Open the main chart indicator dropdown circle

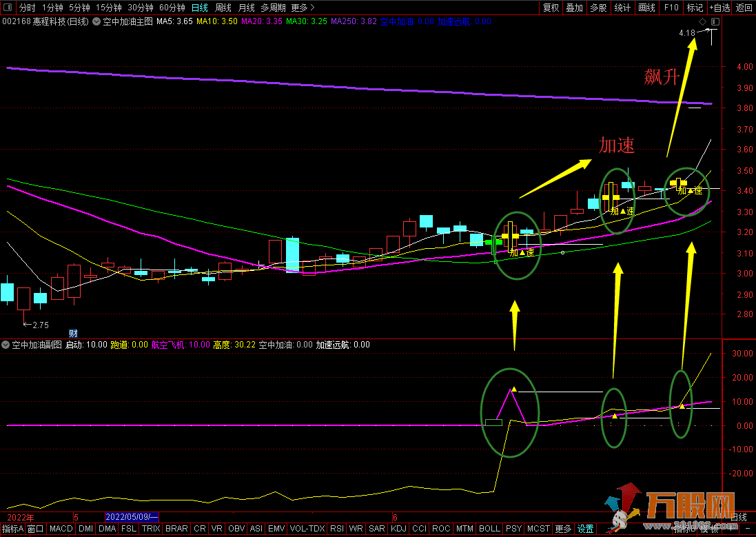96,21
